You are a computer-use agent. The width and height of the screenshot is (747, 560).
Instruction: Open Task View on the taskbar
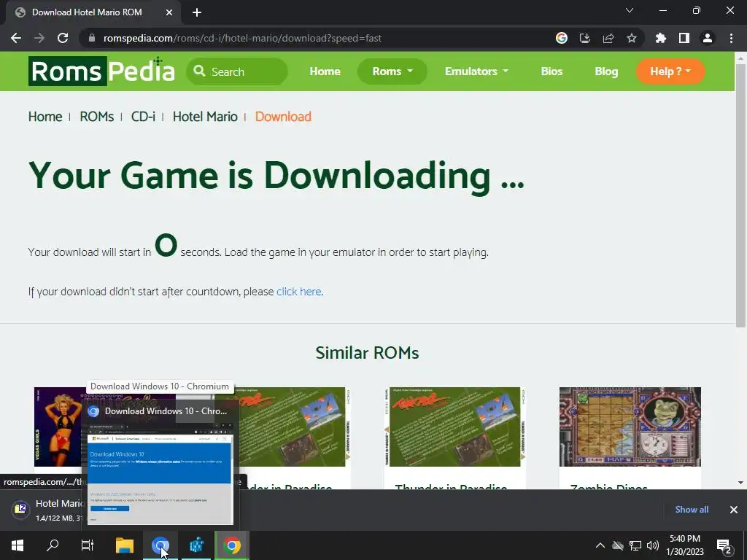point(88,545)
